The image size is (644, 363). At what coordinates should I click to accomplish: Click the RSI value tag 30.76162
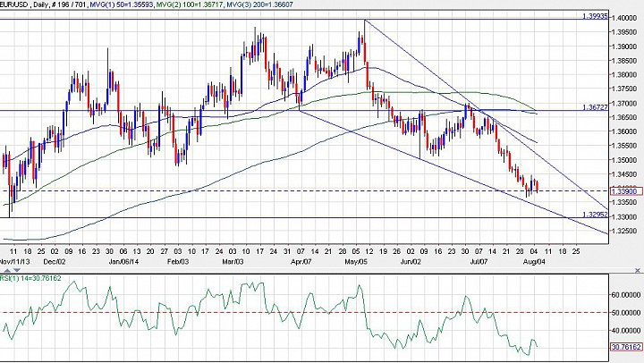click(626, 348)
